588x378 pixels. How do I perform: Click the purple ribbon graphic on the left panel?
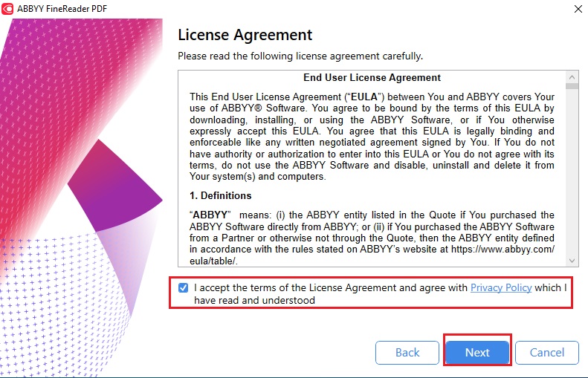[x=114, y=186]
